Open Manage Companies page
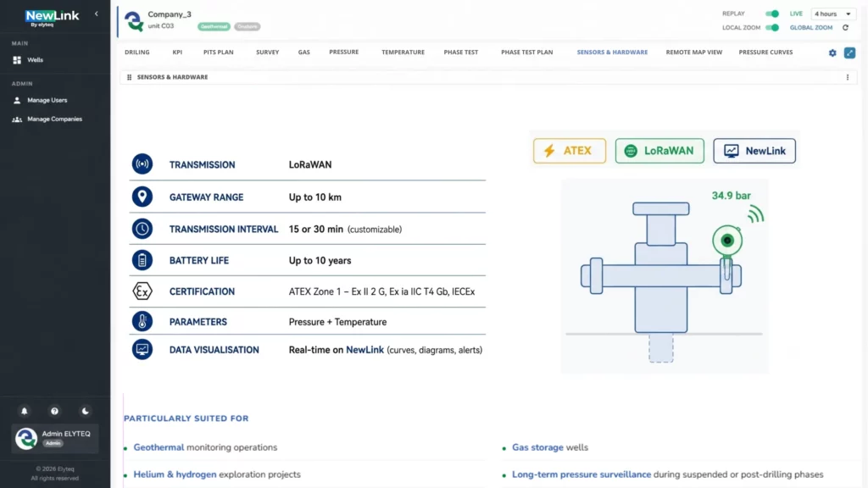The image size is (868, 488). 54,119
